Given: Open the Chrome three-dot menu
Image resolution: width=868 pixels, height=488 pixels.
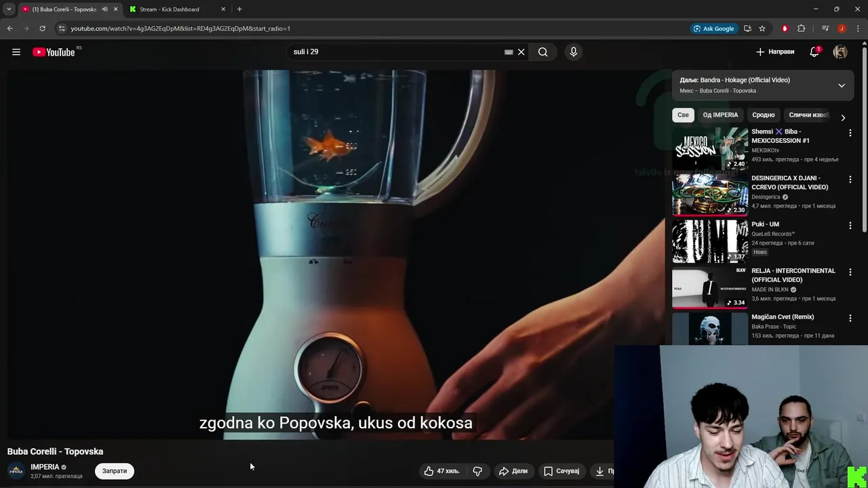Looking at the screenshot, I should point(857,28).
